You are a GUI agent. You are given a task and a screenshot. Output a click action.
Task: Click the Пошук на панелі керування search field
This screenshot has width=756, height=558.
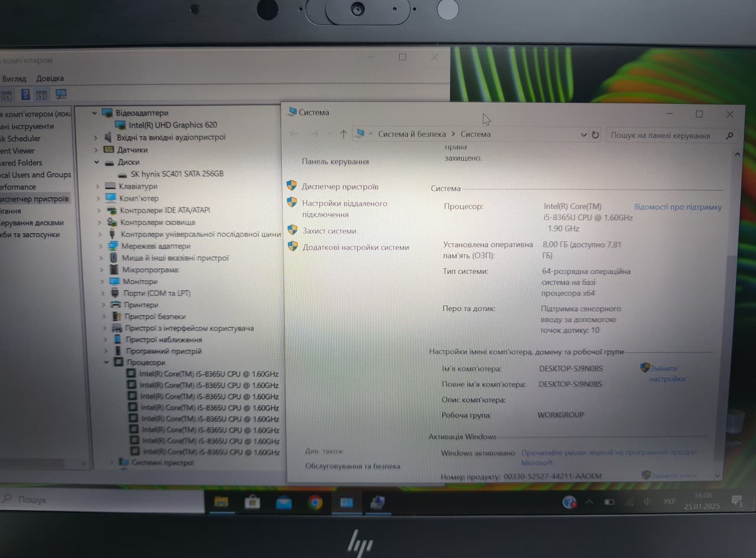(x=672, y=135)
